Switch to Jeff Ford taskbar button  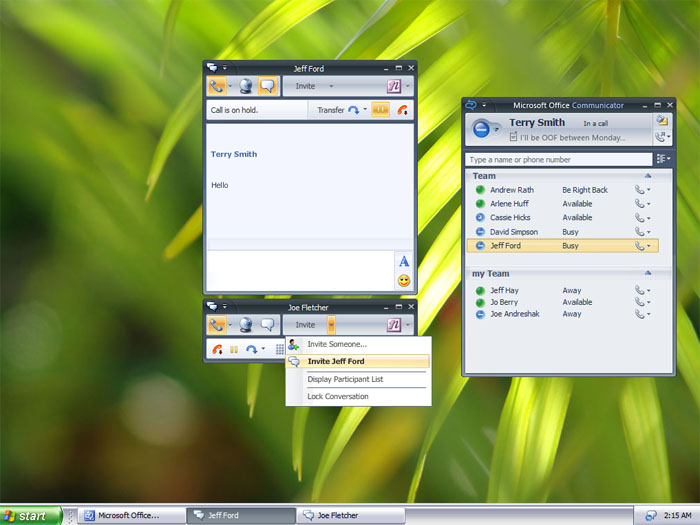point(241,516)
